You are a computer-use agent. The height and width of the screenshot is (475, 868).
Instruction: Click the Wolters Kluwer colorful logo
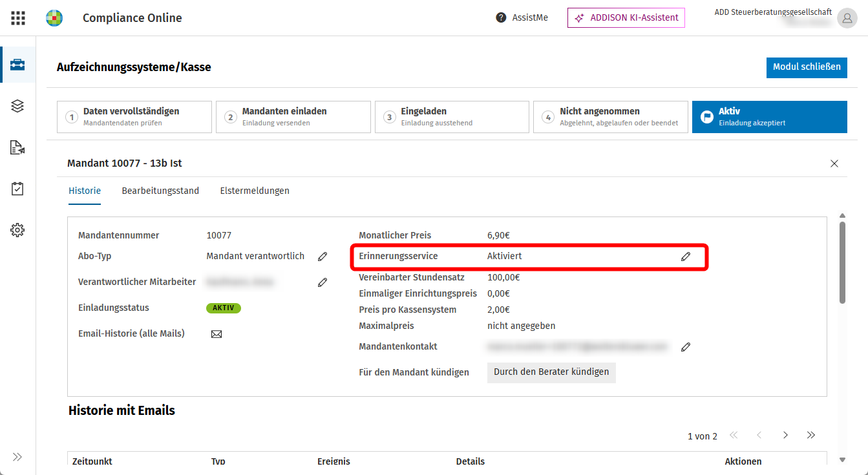54,18
